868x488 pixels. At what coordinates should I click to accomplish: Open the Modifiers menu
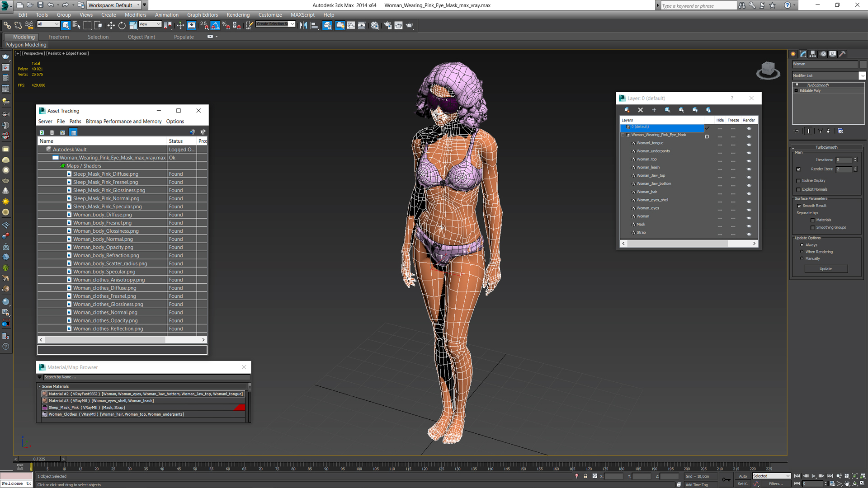(x=135, y=15)
